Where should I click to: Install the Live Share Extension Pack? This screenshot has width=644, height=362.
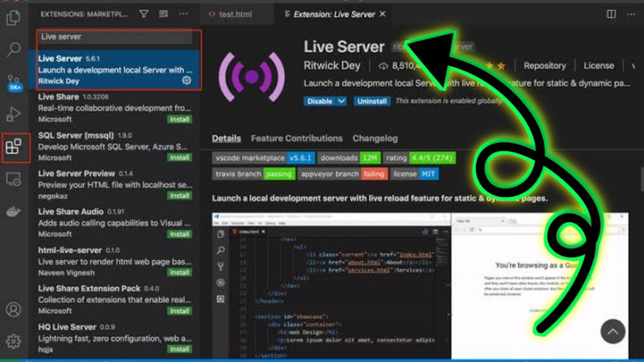click(180, 311)
